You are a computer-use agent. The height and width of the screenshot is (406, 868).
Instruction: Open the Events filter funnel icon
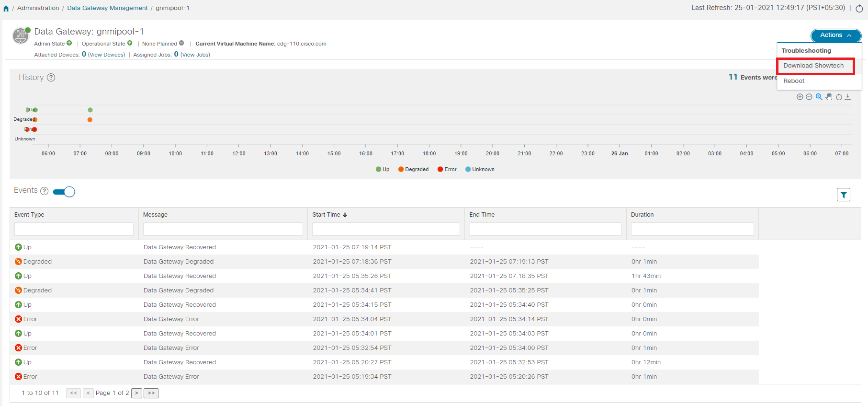coord(843,195)
